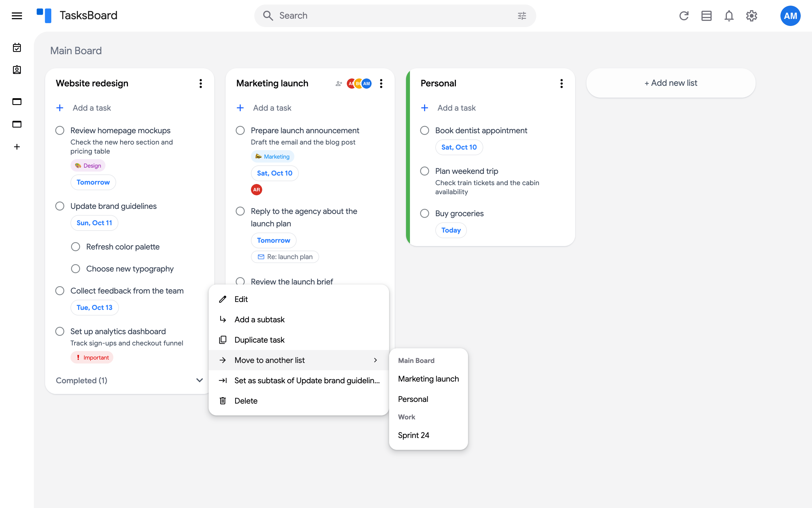
Task: Choose Delete from the context menu
Action: click(299, 401)
